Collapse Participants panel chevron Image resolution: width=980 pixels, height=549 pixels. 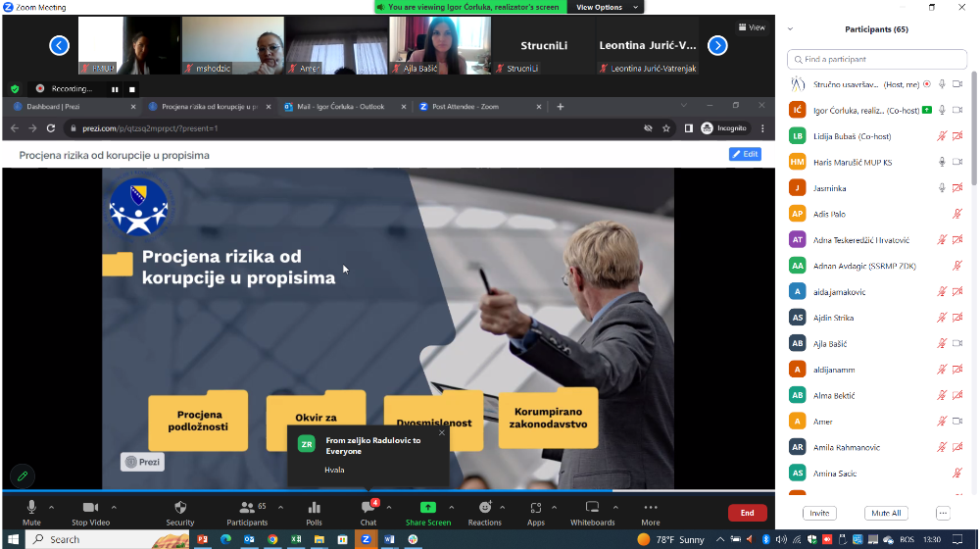point(790,28)
